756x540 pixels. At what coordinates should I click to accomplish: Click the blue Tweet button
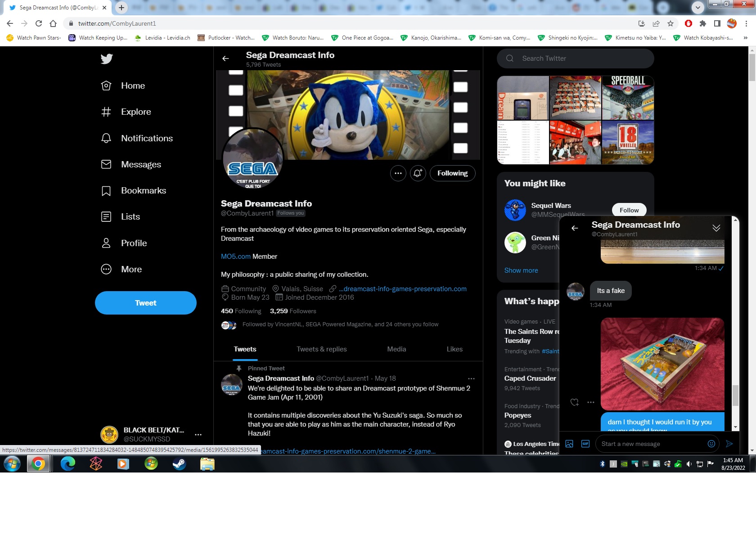tap(146, 303)
